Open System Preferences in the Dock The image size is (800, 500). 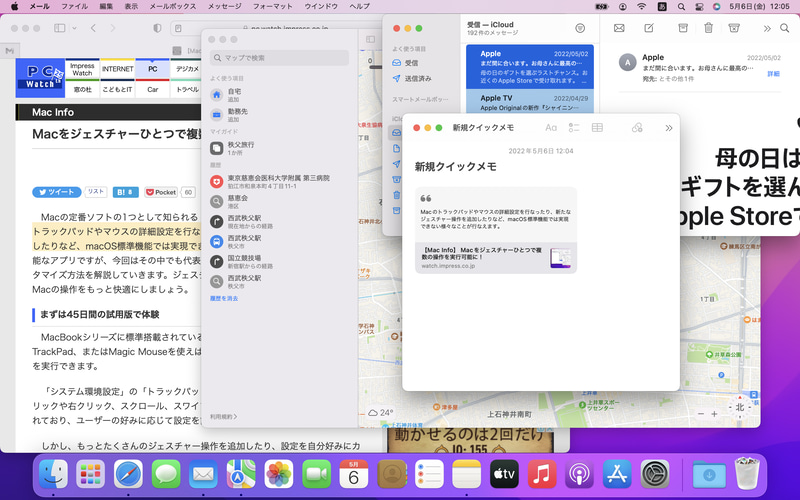(655, 474)
